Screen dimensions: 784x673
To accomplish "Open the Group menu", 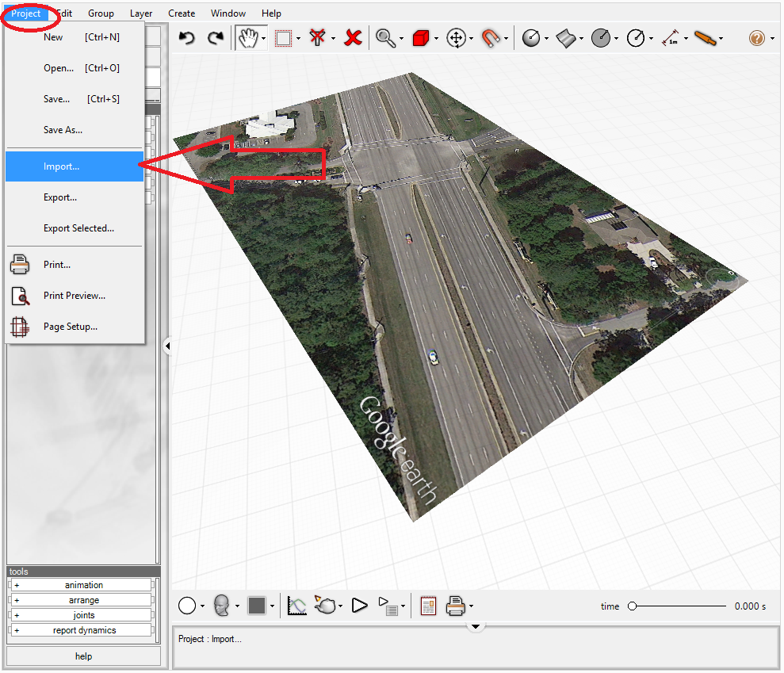I will tap(101, 13).
